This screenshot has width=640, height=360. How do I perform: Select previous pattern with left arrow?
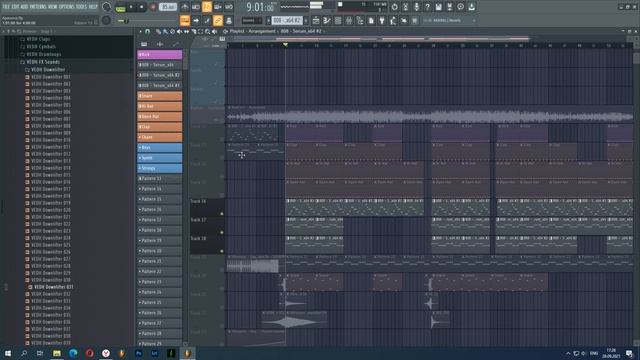click(x=269, y=20)
